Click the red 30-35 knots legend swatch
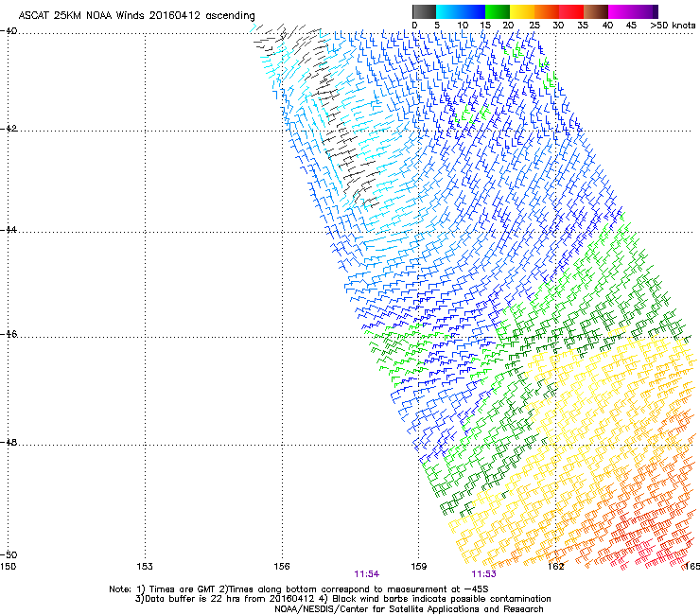The height and width of the screenshot is (615, 700). (x=571, y=12)
